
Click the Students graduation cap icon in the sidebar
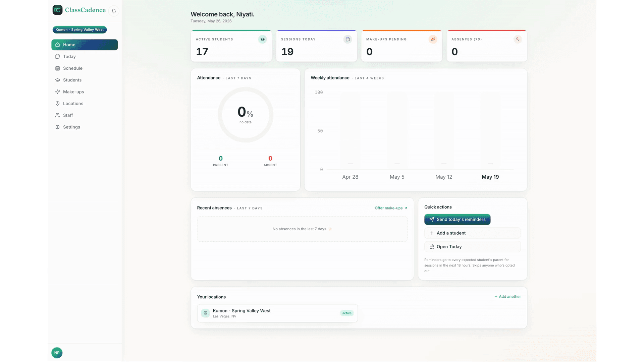click(57, 80)
